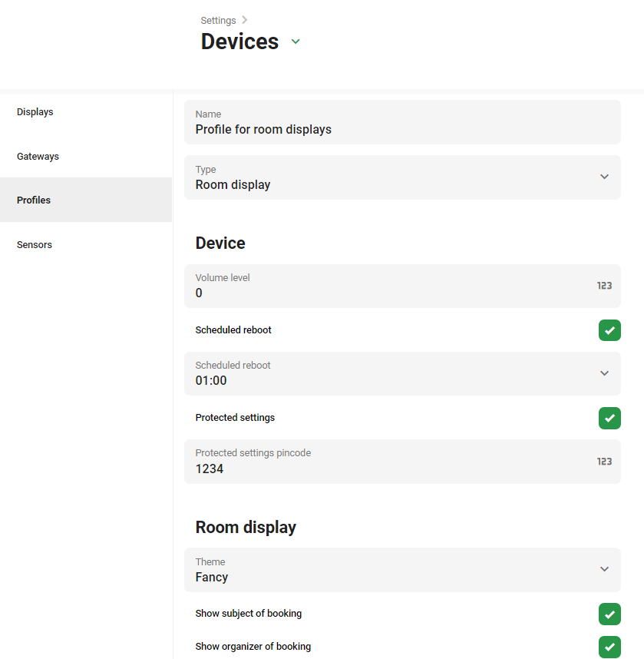Edit the profile Name field

tap(402, 122)
